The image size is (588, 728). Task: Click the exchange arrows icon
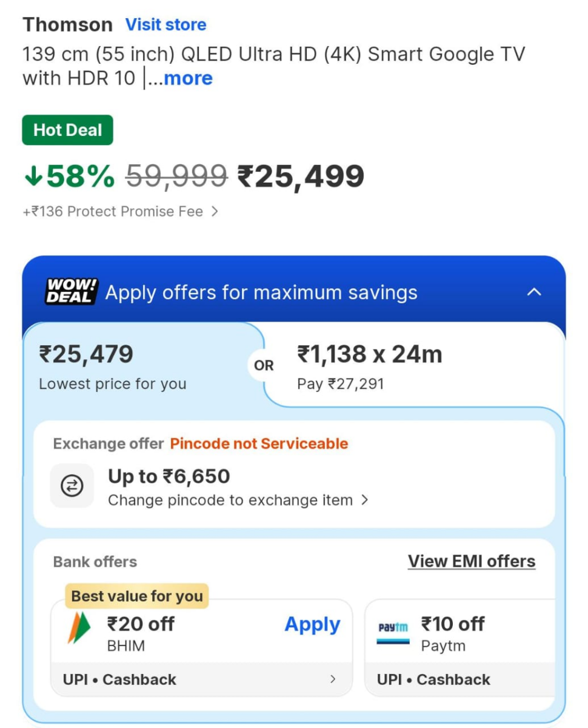(72, 485)
